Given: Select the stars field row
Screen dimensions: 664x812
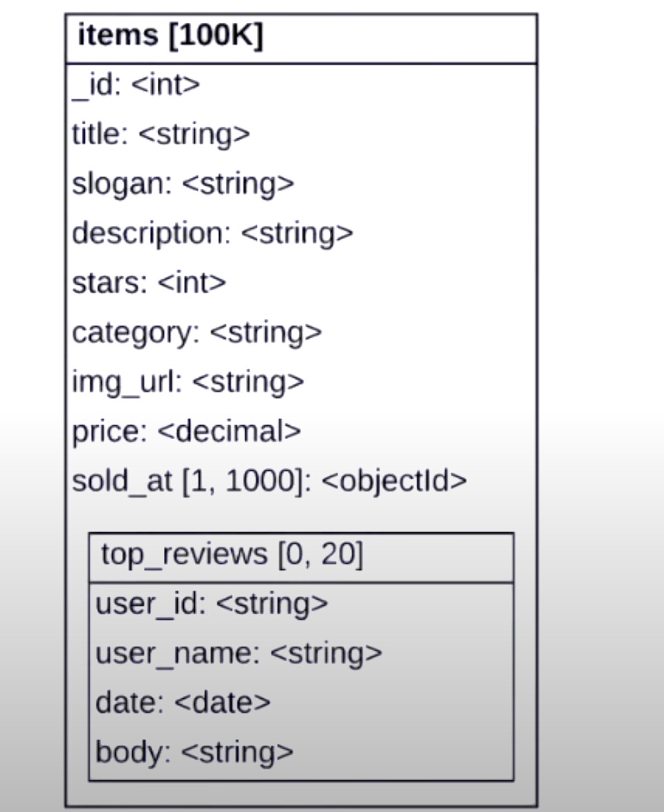Looking at the screenshot, I should click(x=149, y=283).
